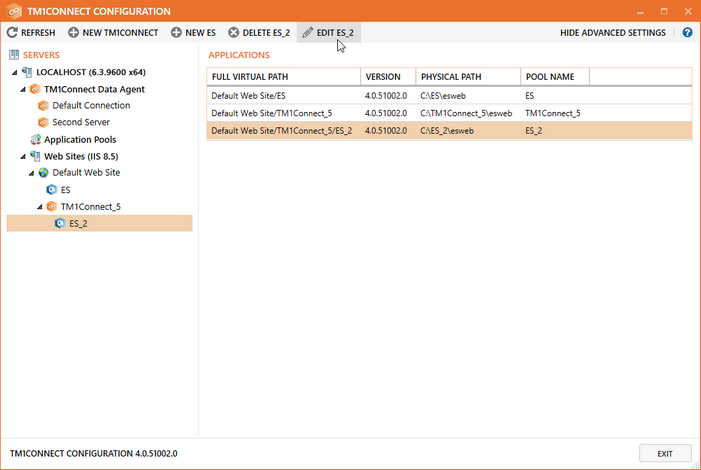701x470 pixels.
Task: Click the Second Server icon
Action: coord(43,122)
